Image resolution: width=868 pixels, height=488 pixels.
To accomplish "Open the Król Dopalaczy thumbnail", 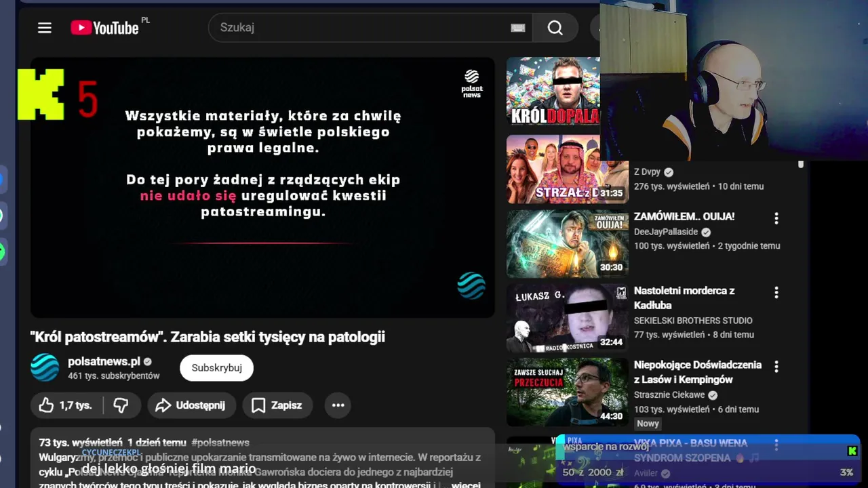I will point(553,91).
